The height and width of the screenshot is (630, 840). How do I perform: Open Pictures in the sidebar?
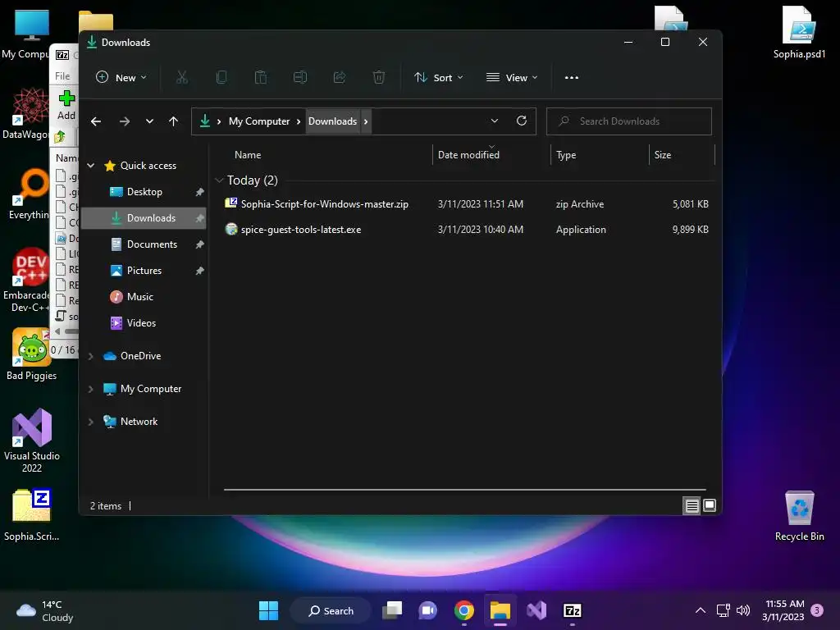(x=144, y=271)
